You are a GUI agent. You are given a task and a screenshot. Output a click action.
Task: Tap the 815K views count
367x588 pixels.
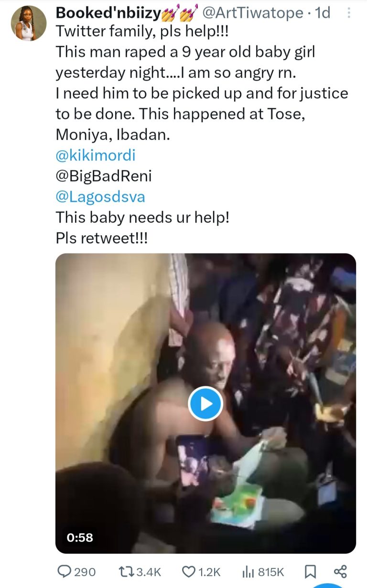(x=271, y=572)
